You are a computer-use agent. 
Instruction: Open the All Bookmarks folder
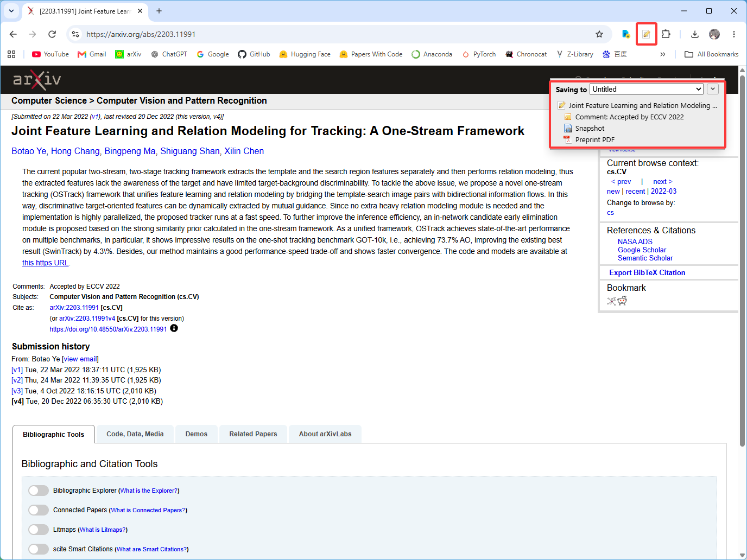[x=711, y=54]
